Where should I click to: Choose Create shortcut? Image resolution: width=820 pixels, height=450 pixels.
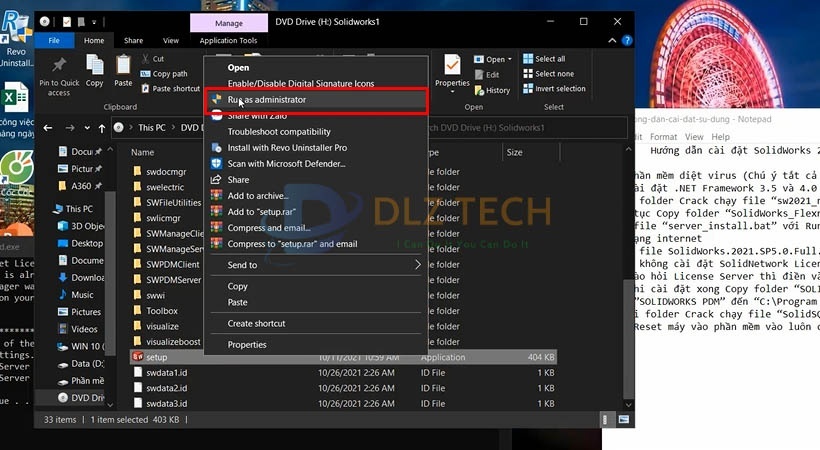315,324
